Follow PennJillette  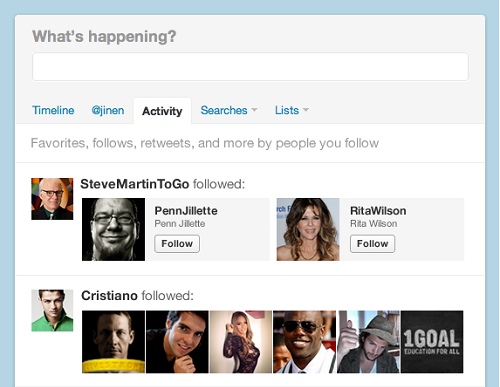point(177,244)
